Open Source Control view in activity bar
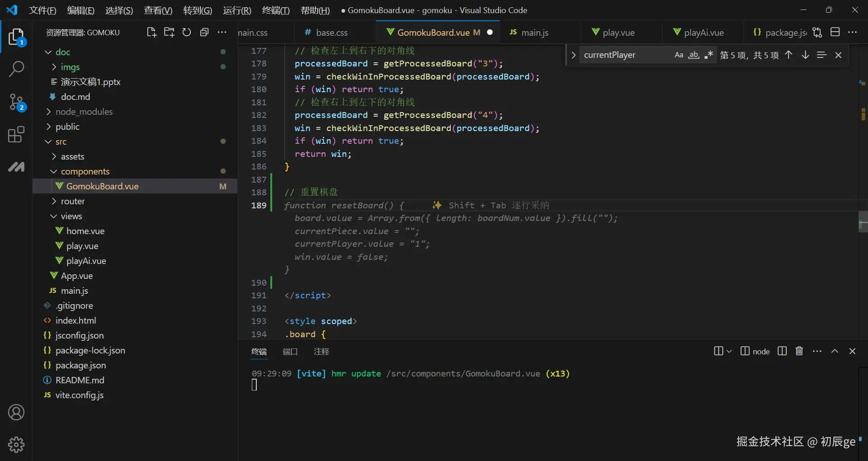 point(16,102)
